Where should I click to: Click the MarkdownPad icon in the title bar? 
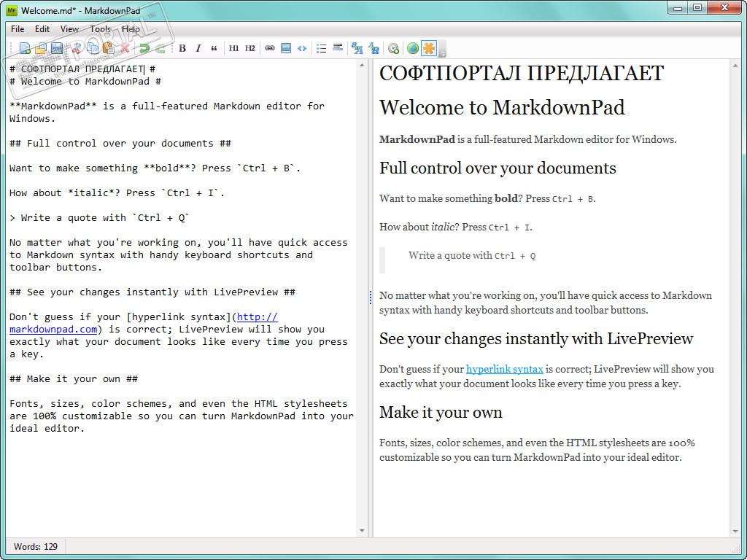tap(12, 9)
